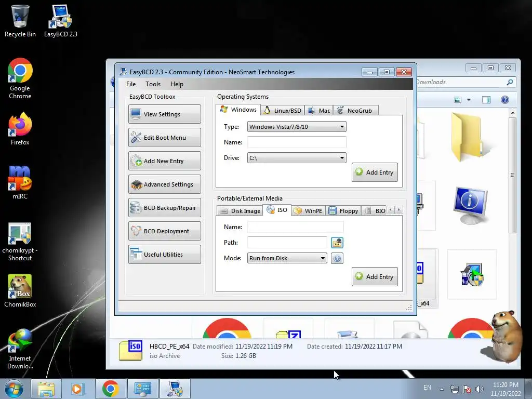Viewport: 532px width, 399px height.
Task: Select EasyBCD 2.3 desktop shortcut
Action: point(60,21)
